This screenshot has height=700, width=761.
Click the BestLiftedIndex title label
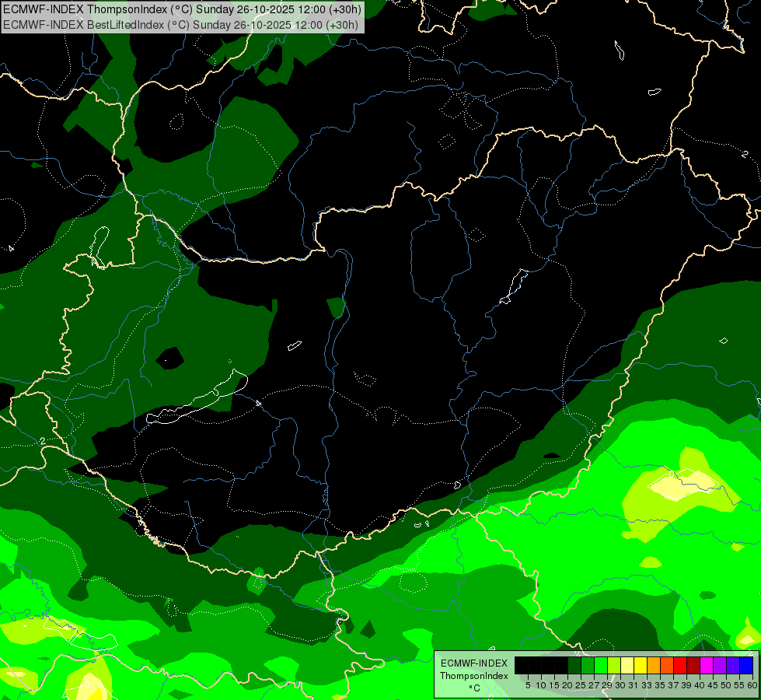click(180, 24)
